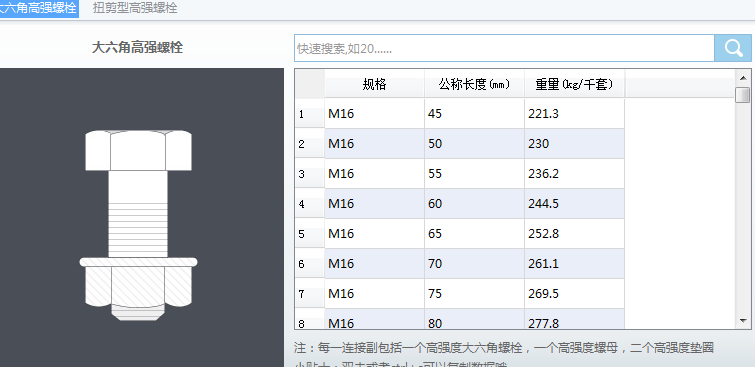
Task: Click weight cell 230
Action: pos(574,144)
